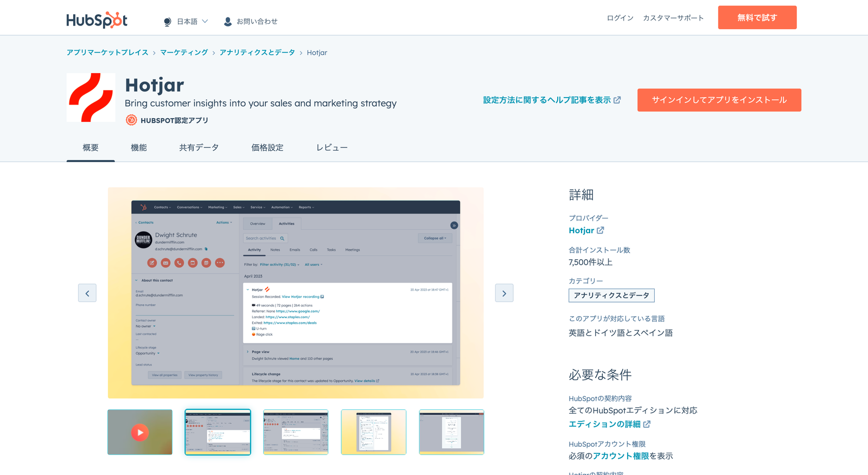The width and height of the screenshot is (868, 475).
Task: Open the Hotjar provider link
Action: tap(581, 230)
